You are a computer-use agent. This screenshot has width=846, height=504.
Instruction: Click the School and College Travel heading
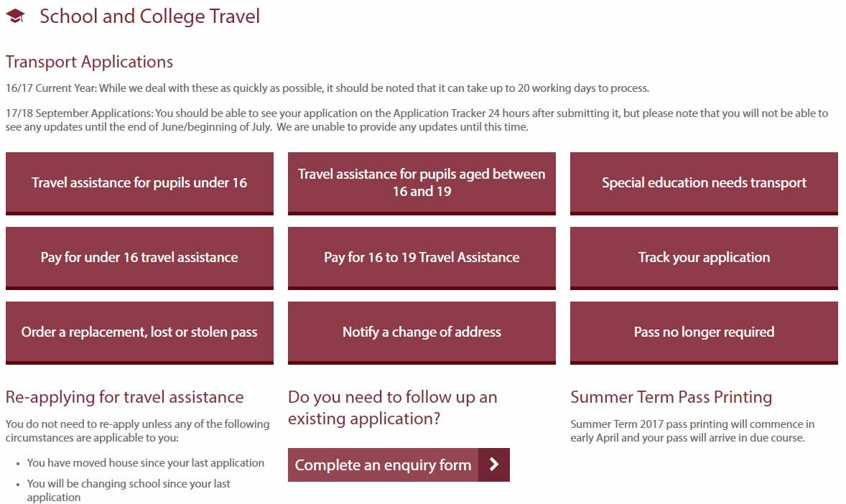coord(149,17)
